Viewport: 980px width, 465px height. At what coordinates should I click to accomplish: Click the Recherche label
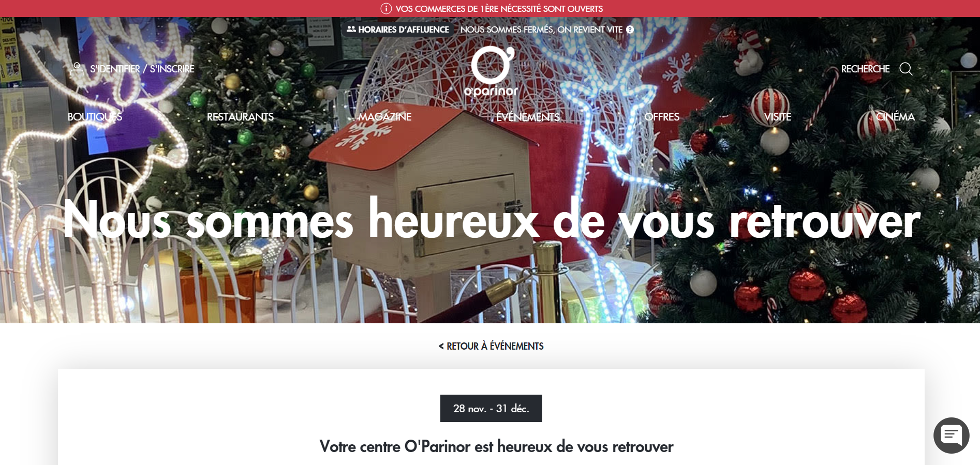pos(865,69)
